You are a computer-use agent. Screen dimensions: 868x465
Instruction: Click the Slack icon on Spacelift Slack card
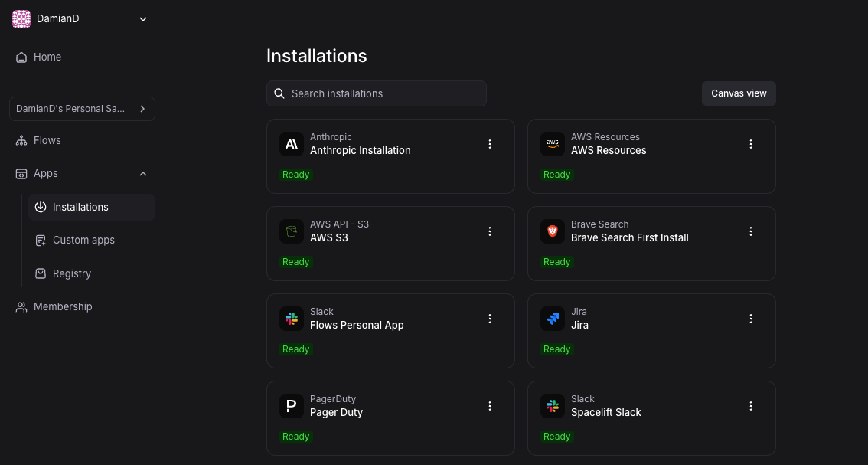pos(553,406)
